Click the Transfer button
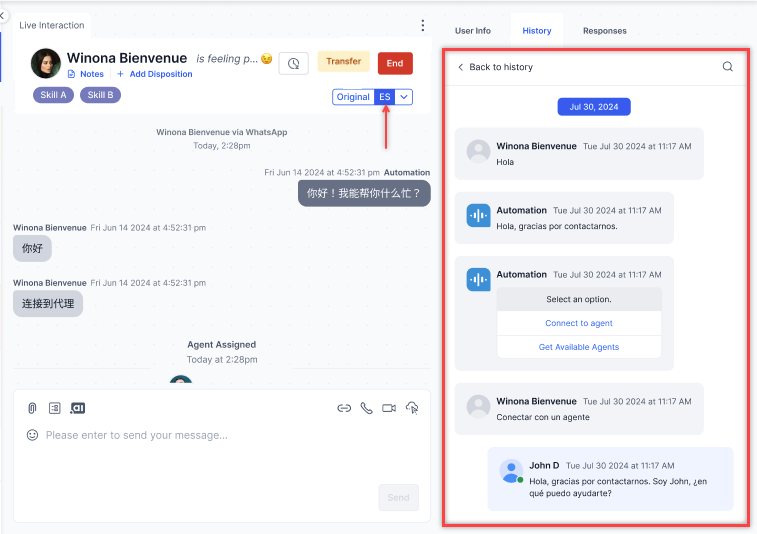 343,62
